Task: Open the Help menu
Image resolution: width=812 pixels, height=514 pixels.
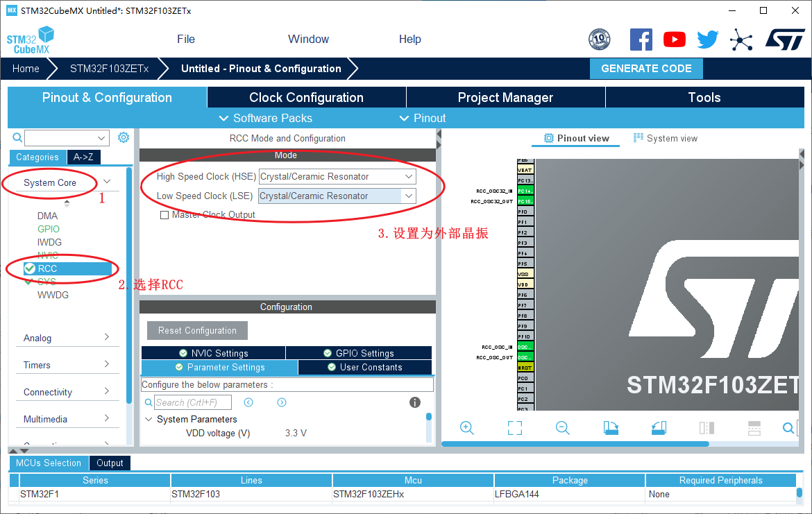Action: (x=409, y=40)
